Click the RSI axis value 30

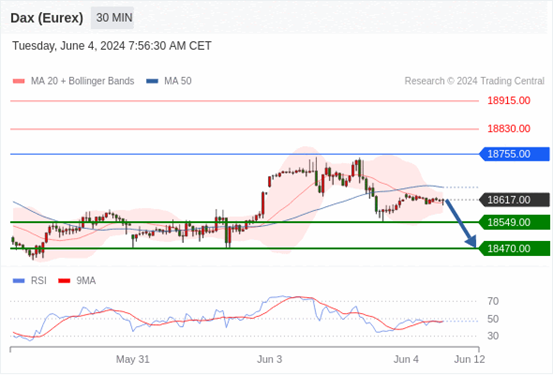493,336
